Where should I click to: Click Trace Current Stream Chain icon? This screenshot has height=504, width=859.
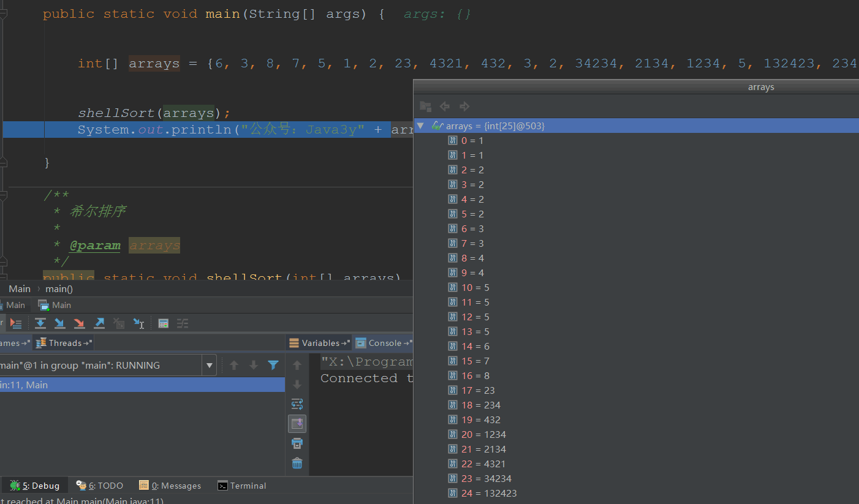[x=183, y=323]
